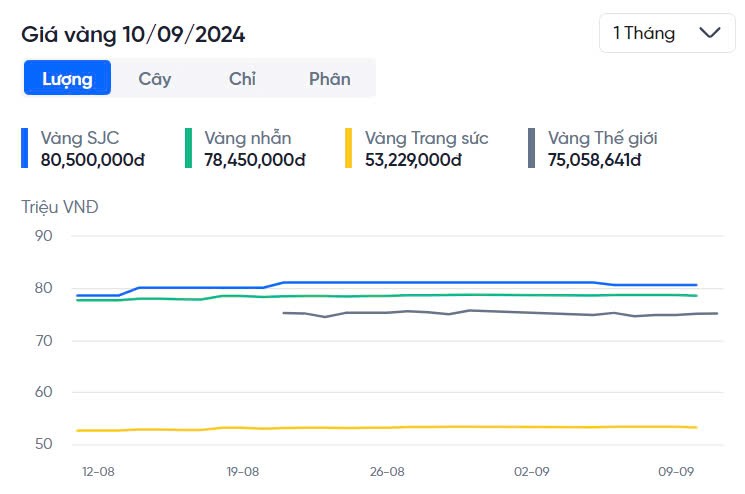Switch to the Cây unit tab
Image resolution: width=745 pixels, height=494 pixels.
[x=155, y=79]
